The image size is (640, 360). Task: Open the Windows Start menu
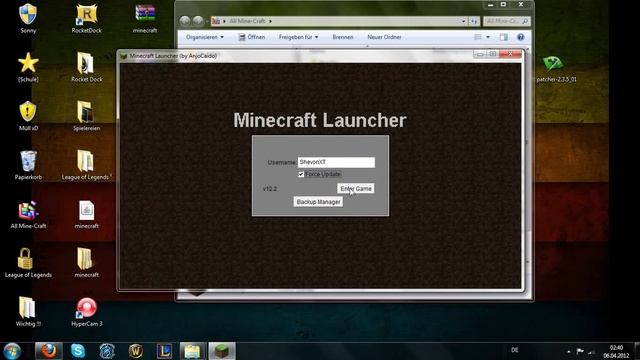tap(12, 351)
